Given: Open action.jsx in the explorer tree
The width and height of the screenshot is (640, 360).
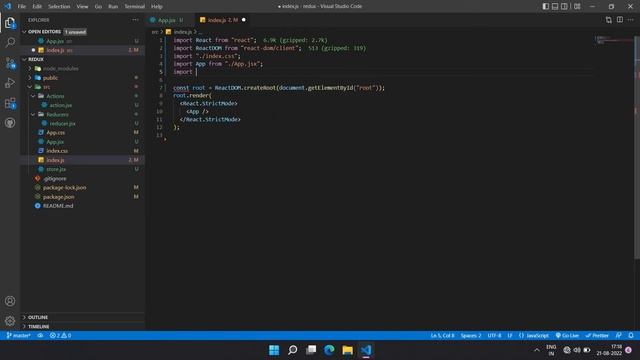Looking at the screenshot, I should pos(82,105).
